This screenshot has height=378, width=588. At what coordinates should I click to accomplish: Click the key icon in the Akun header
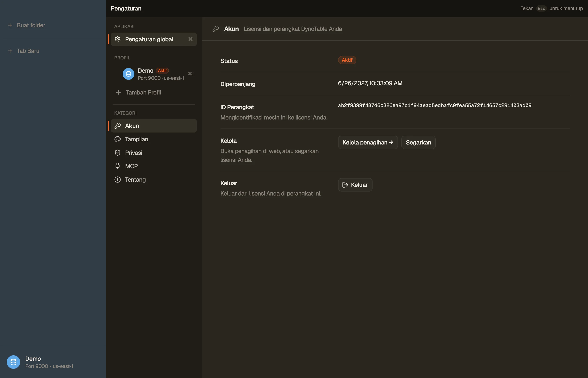coord(215,29)
